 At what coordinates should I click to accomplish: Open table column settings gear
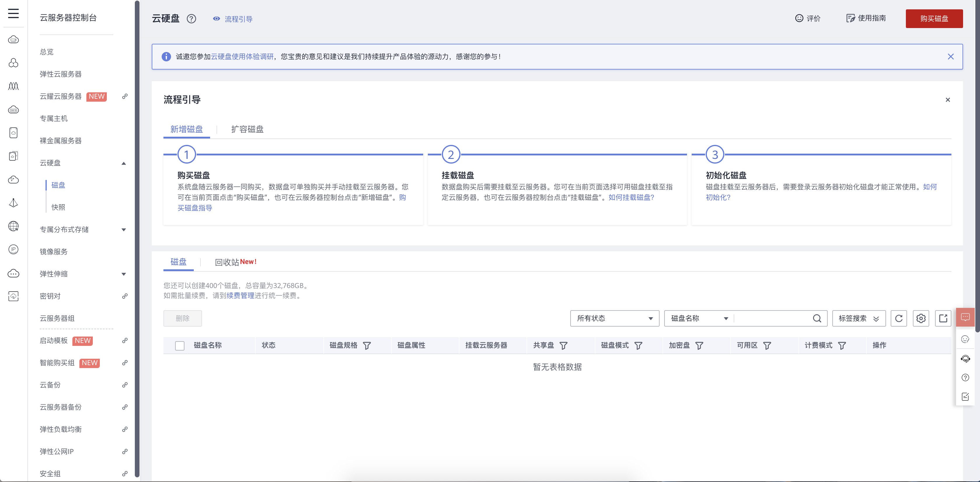tap(921, 318)
